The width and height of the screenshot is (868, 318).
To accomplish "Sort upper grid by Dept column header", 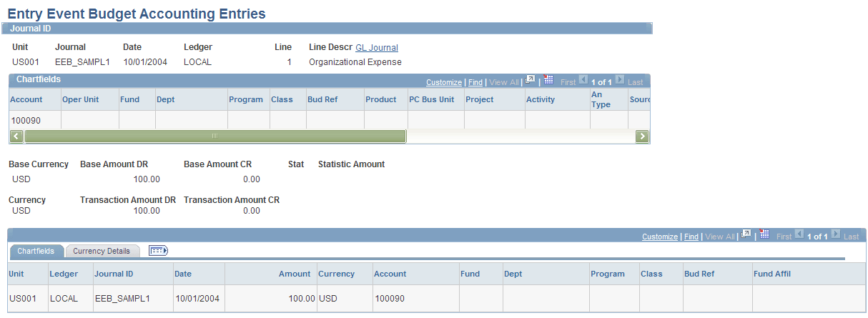I will tap(165, 99).
